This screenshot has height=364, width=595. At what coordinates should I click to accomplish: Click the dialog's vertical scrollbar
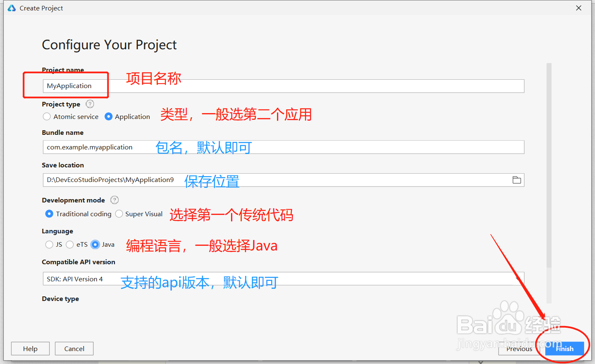point(549,165)
